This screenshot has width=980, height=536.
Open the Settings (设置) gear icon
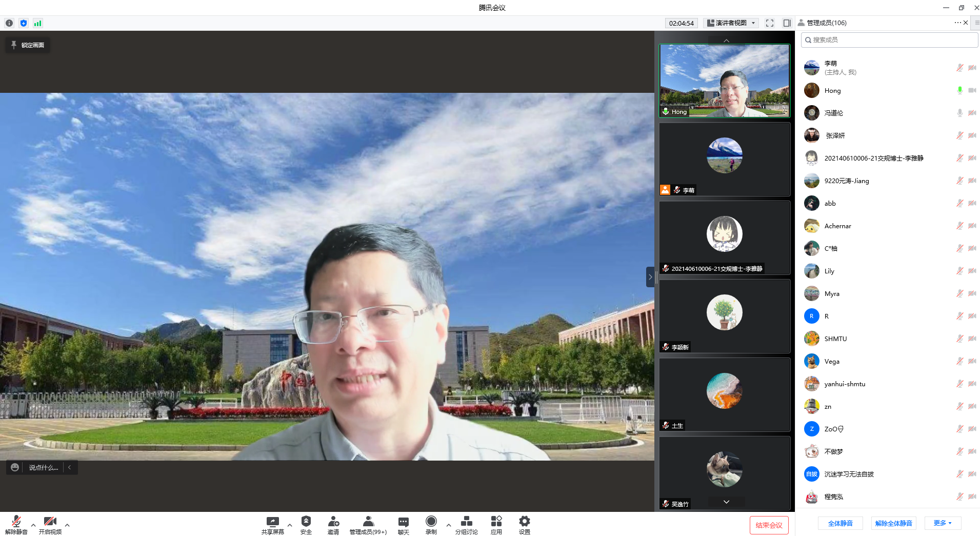[x=524, y=522]
